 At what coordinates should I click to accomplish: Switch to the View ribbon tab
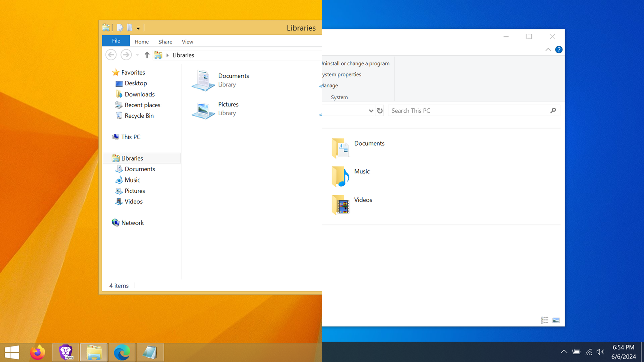tap(187, 41)
